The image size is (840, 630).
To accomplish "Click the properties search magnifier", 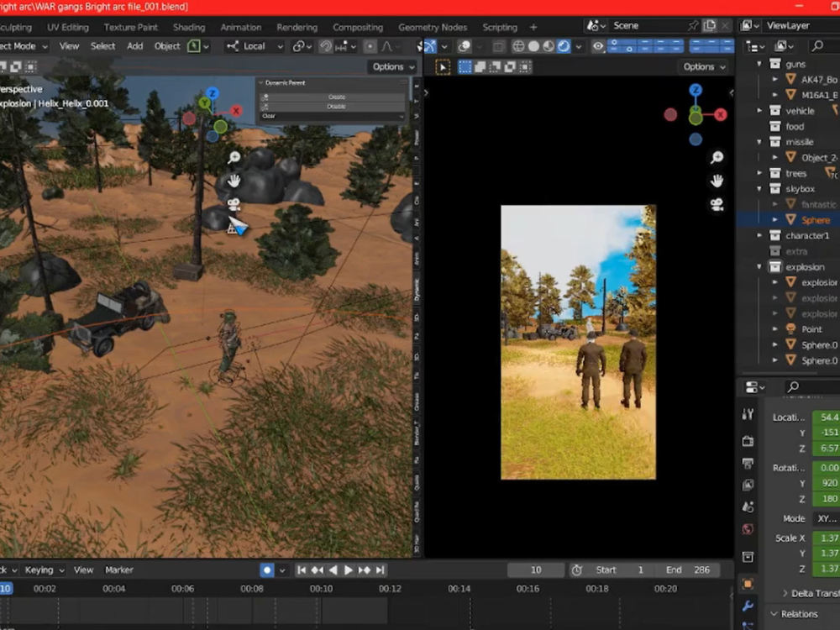I will (793, 386).
